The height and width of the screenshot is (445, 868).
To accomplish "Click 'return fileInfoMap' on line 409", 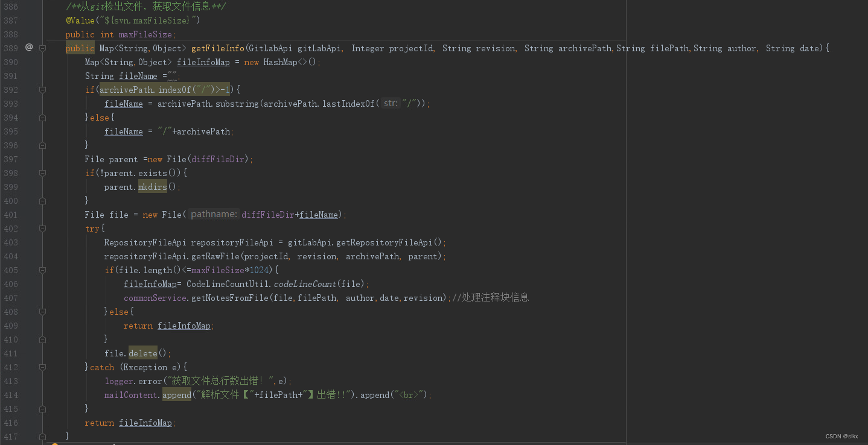I will 167,326.
